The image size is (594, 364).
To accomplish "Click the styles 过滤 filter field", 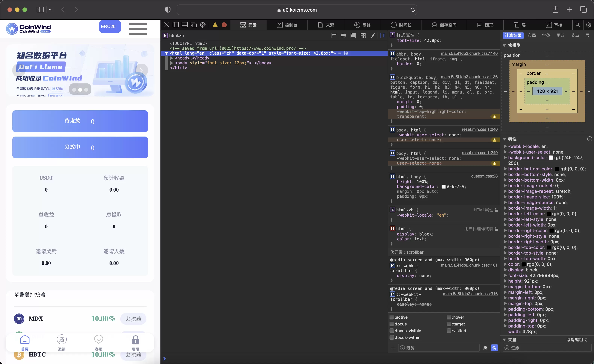I will tap(439, 348).
